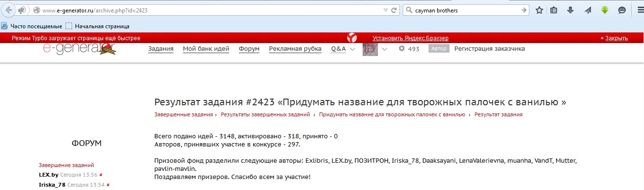Open Мой банк идей menu item
This screenshot has width=644, height=190.
coord(206,49)
